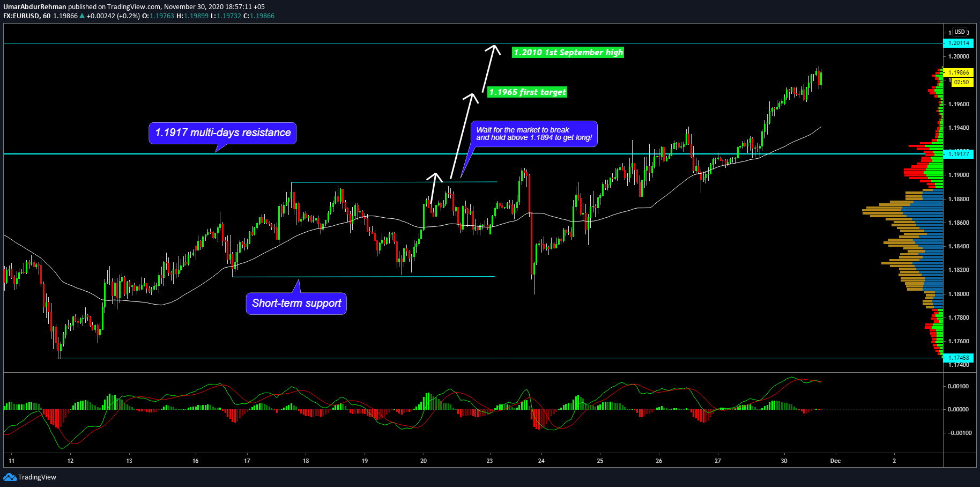Click the +0.00242 (+0.2%) change value
Image resolution: width=980 pixels, height=487 pixels.
point(113,16)
